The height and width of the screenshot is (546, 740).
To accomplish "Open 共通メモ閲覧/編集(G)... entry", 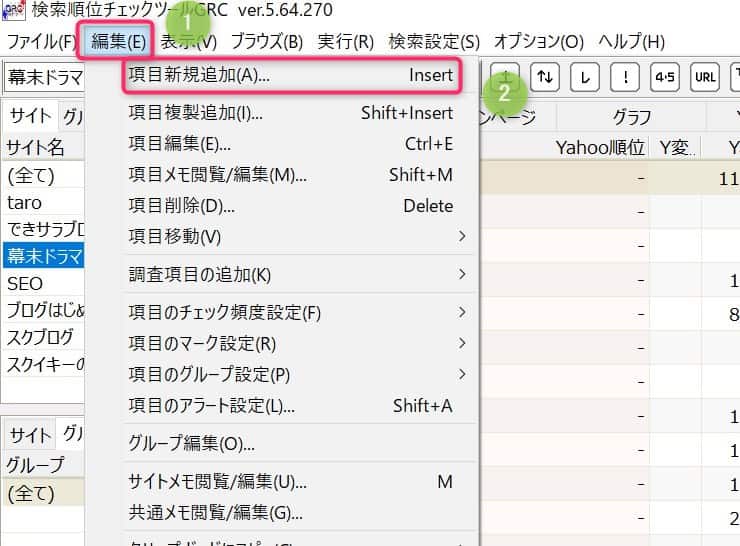I will [x=292, y=512].
